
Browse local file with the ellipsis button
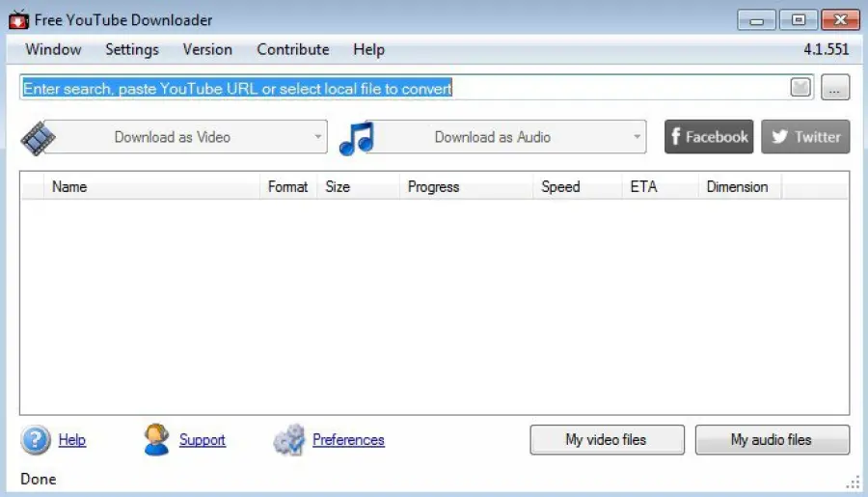click(x=835, y=88)
